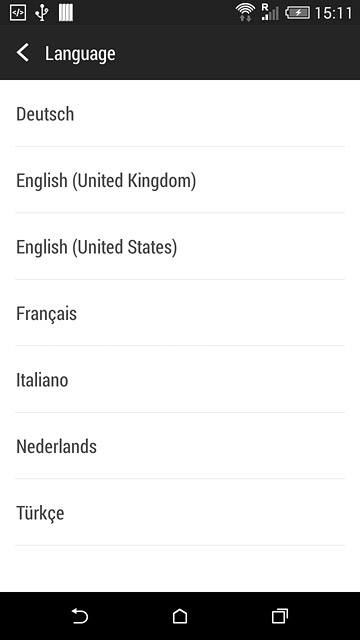This screenshot has height=640, width=360.
Task: Tap the USB connection status icon
Action: (x=42, y=13)
